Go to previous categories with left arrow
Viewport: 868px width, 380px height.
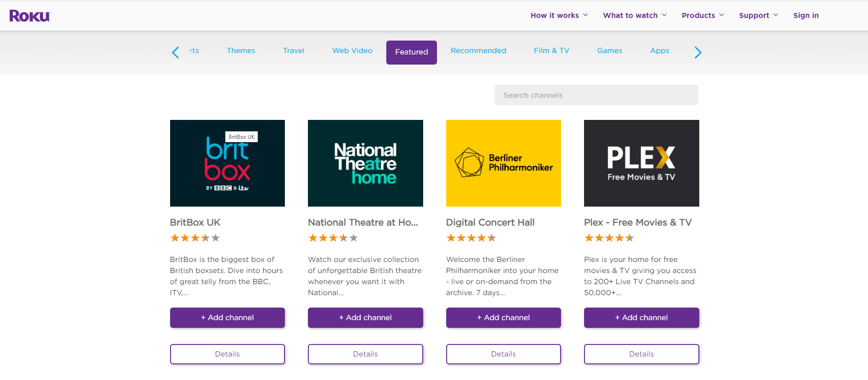click(x=176, y=53)
